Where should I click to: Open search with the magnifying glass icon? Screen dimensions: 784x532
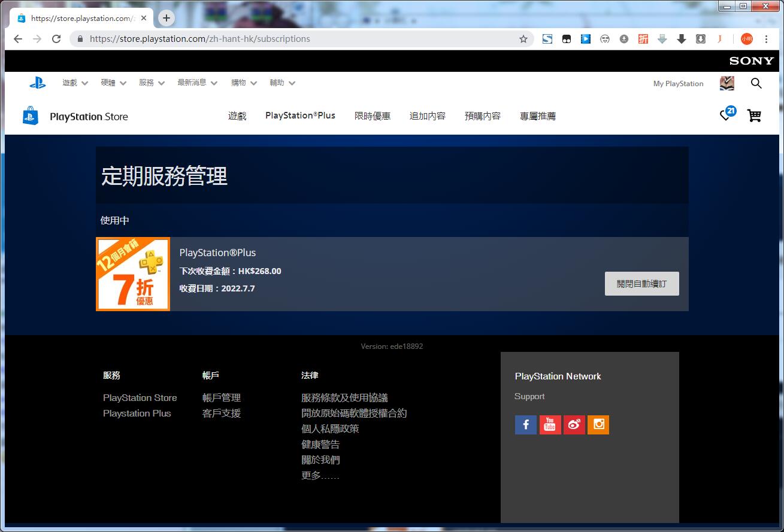tap(756, 83)
